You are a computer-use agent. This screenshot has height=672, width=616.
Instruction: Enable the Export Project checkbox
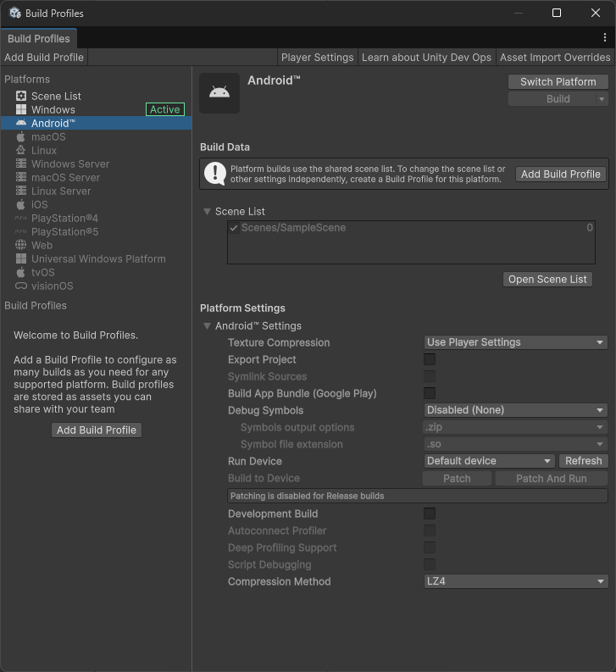click(x=430, y=359)
